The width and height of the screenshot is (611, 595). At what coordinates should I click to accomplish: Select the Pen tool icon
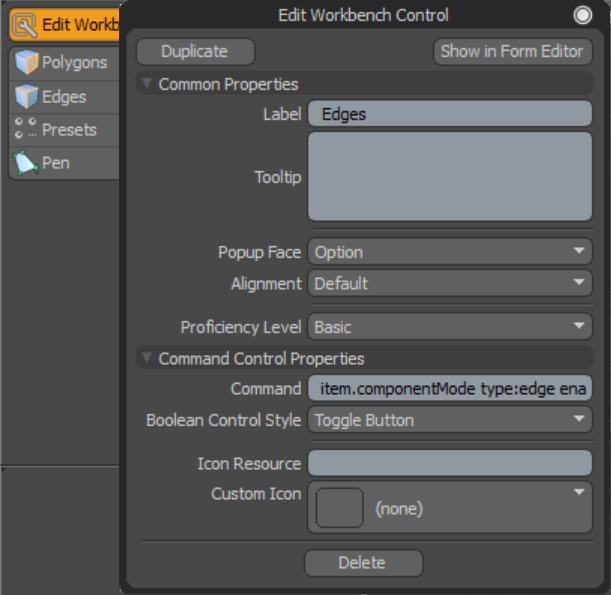point(26,162)
